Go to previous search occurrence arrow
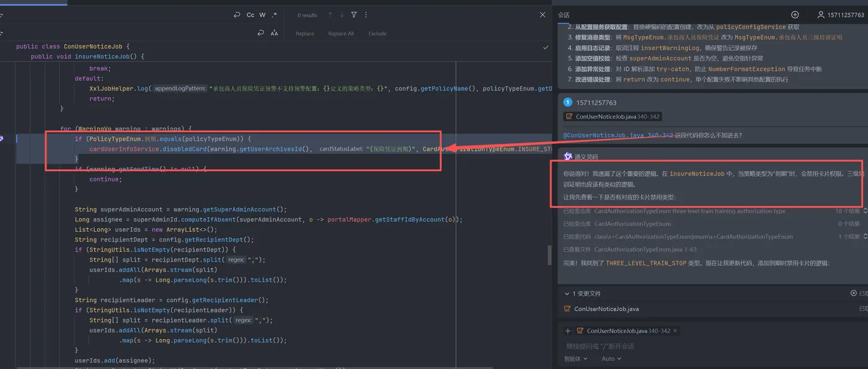 point(330,15)
